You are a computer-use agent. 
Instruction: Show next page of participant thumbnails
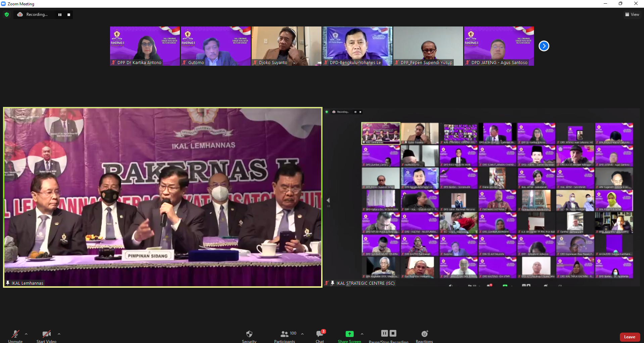(x=544, y=46)
